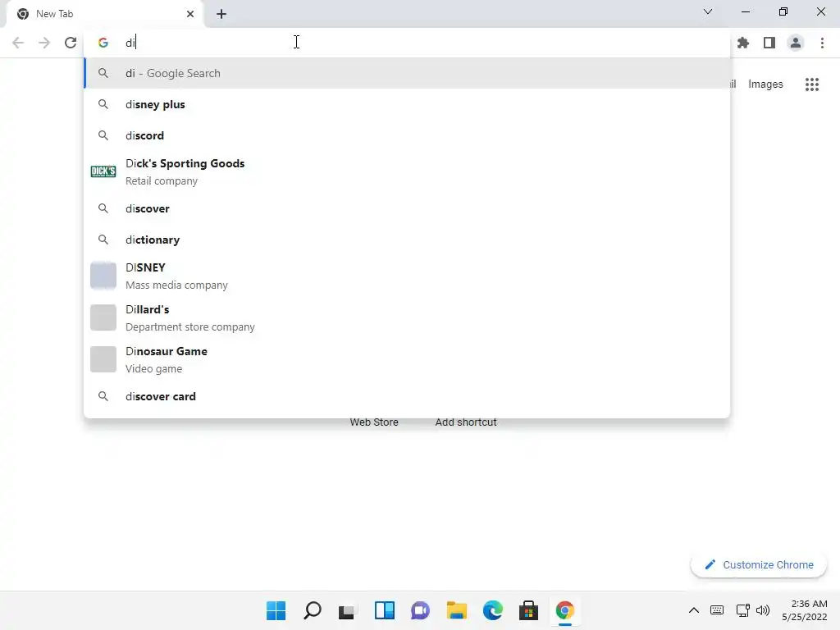Select Dinosaur Game suggestion
Image resolution: width=840 pixels, height=630 pixels.
coord(407,359)
